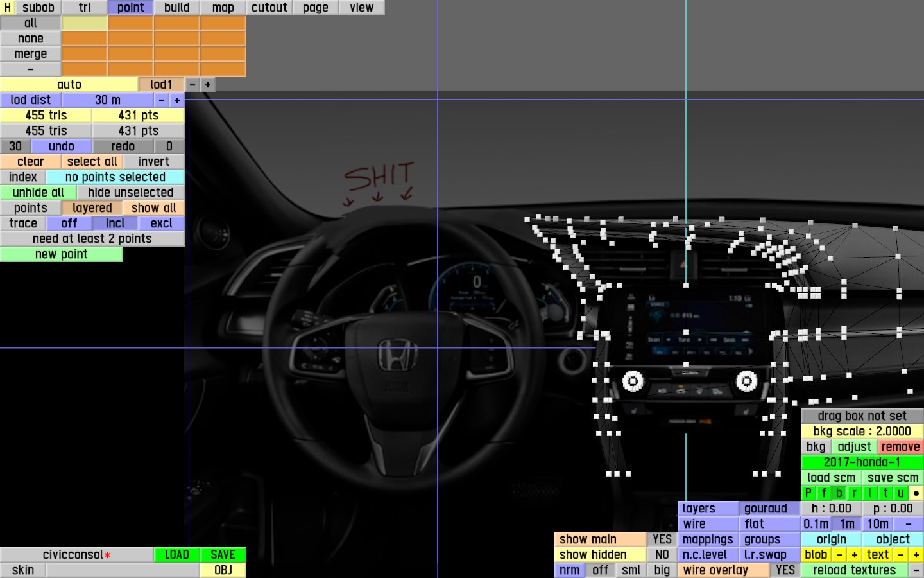The width and height of the screenshot is (924, 578).
Task: Click 'load scm' button
Action: pyautogui.click(x=832, y=478)
